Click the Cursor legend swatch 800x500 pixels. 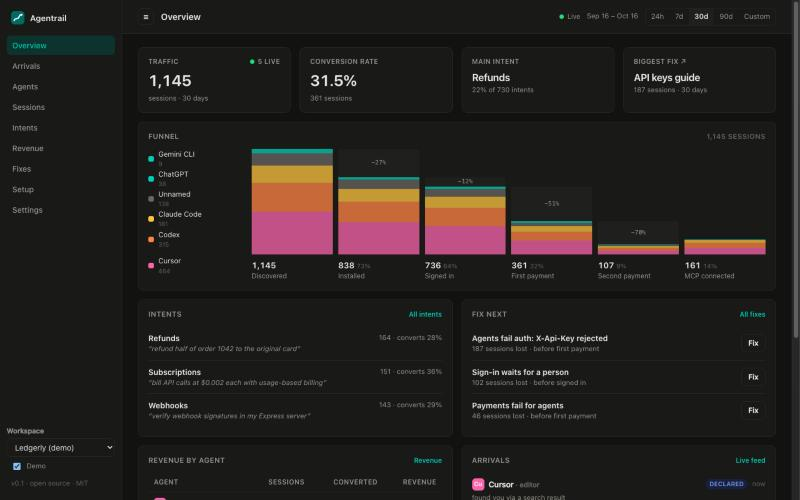click(151, 265)
